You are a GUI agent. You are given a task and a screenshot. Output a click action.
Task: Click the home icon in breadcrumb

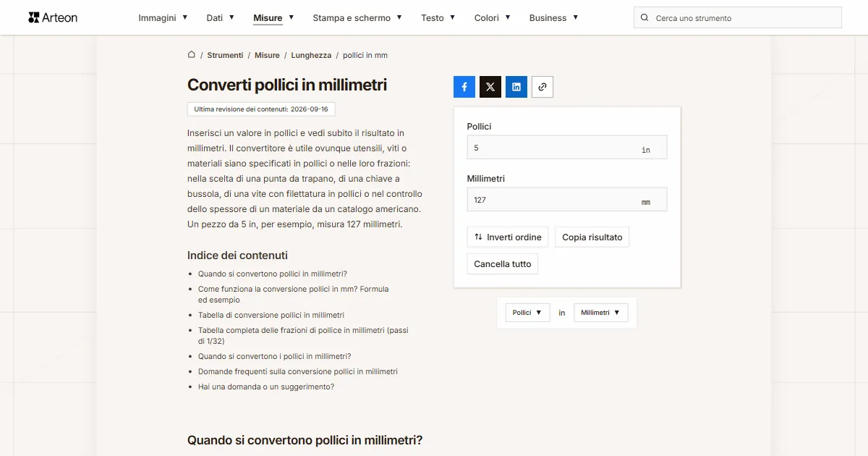click(x=192, y=55)
